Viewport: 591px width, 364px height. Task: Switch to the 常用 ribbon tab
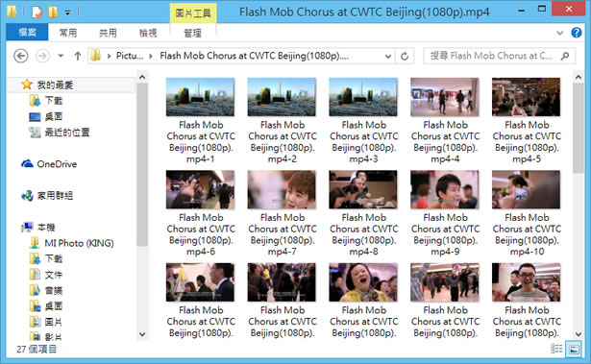tap(68, 33)
